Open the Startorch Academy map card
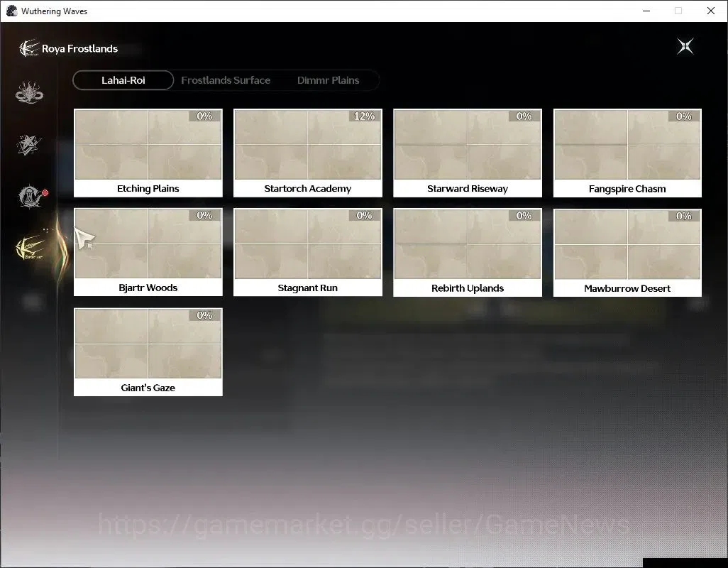Image resolution: width=728 pixels, height=568 pixels. point(308,153)
